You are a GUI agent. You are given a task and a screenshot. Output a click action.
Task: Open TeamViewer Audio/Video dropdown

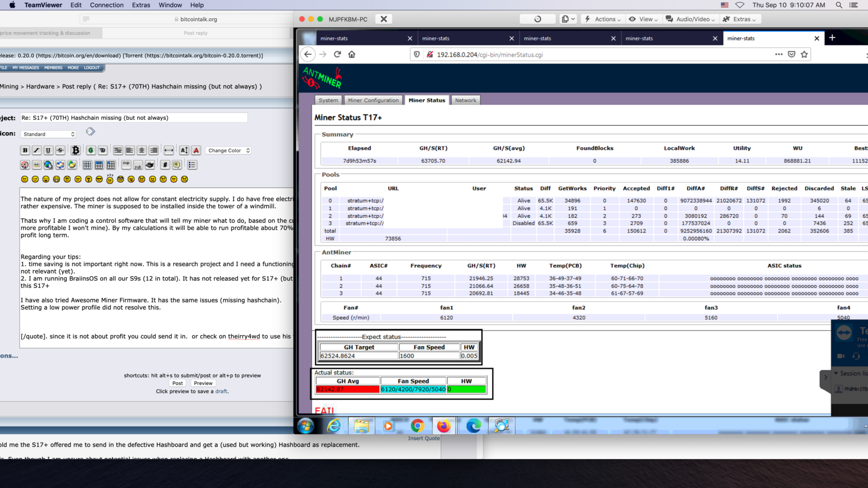[x=690, y=19]
